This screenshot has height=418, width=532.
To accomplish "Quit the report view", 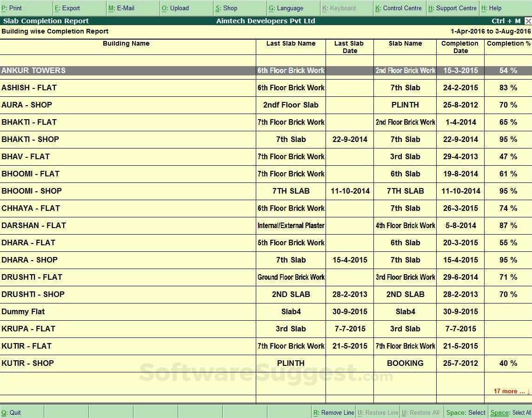I will (x=11, y=412).
